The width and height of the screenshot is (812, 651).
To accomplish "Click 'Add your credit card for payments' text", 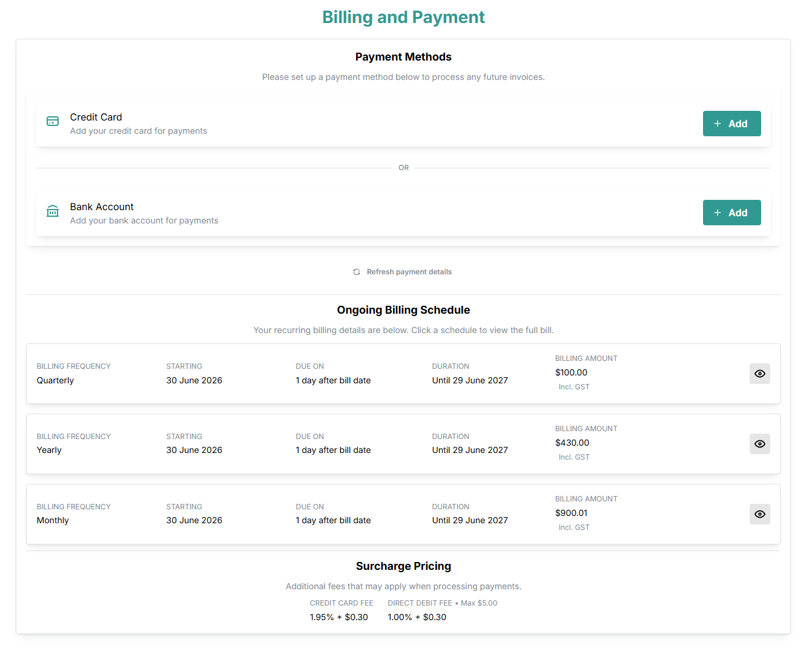I will [139, 131].
